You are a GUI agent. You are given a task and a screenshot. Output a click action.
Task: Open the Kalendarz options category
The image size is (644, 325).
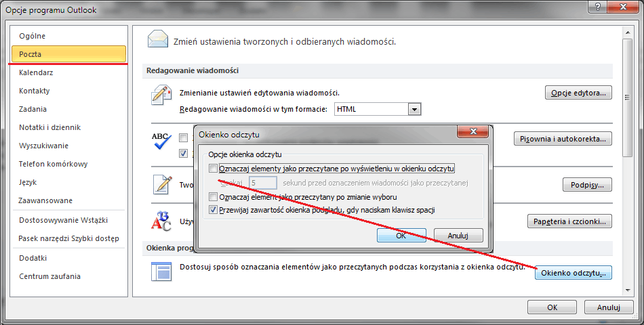point(68,72)
